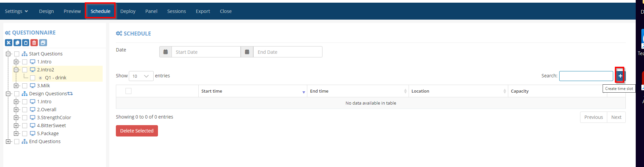
Task: Click the copy icon in Questionnaire toolbar
Action: click(17, 42)
